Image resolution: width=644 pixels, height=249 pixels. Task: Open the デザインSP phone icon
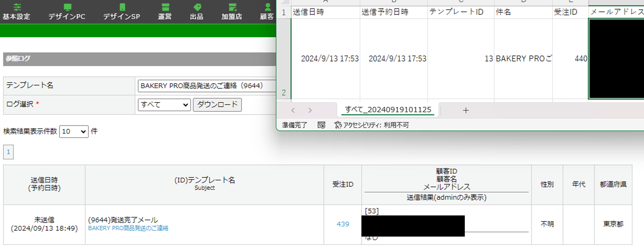pyautogui.click(x=122, y=7)
